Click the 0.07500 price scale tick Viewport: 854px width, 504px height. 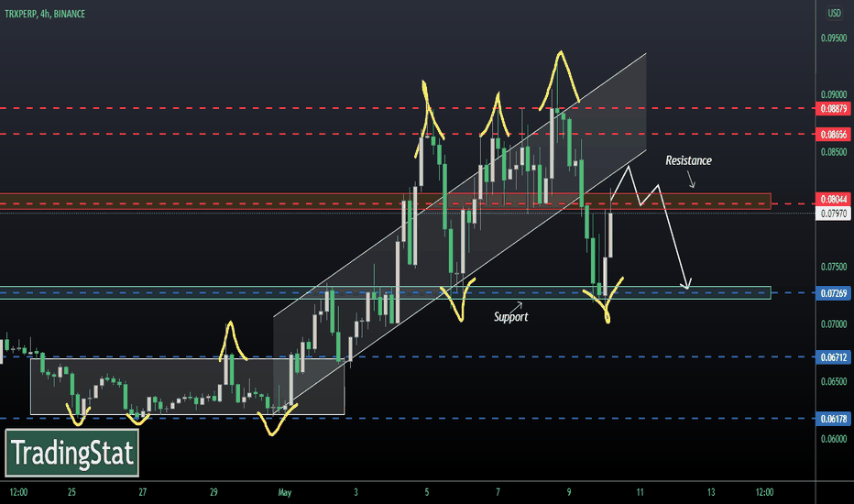[834, 267]
